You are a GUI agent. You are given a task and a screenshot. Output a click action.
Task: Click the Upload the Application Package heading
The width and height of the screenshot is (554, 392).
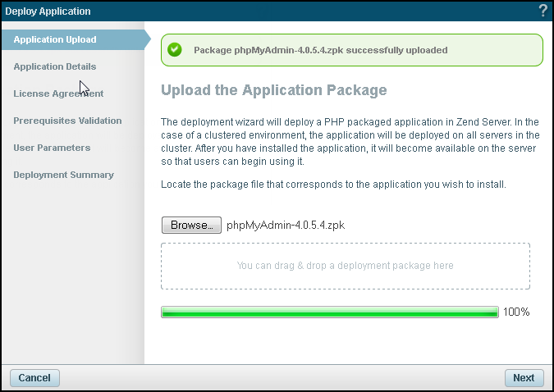(x=274, y=89)
